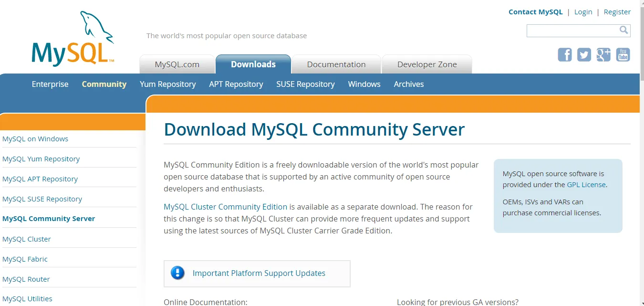
Task: Open the Google Plus social icon
Action: (x=603, y=55)
